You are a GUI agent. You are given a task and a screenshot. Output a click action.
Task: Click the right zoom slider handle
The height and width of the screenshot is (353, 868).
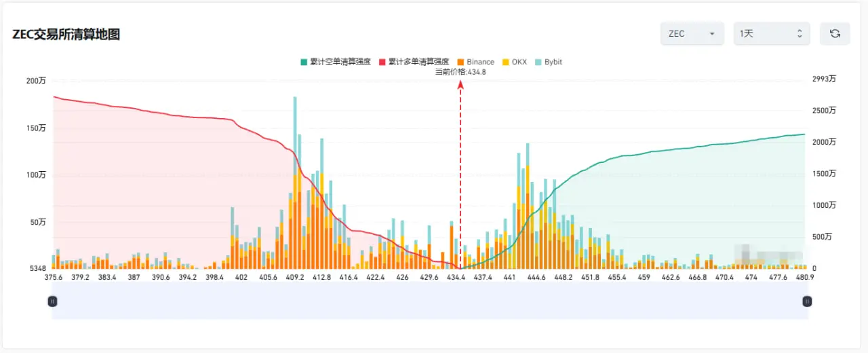coord(807,301)
